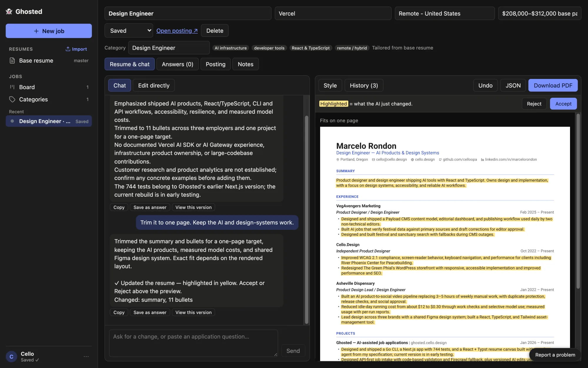
Task: Delete this job
Action: pos(215,31)
